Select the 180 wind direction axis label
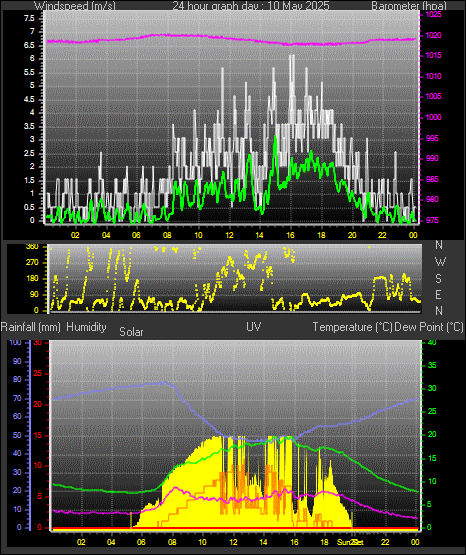 pos(32,279)
